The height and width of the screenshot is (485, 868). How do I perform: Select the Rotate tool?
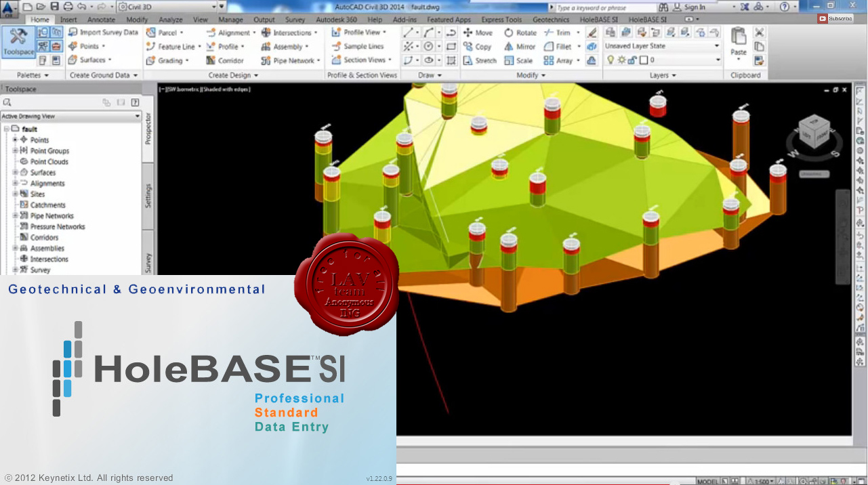(520, 33)
